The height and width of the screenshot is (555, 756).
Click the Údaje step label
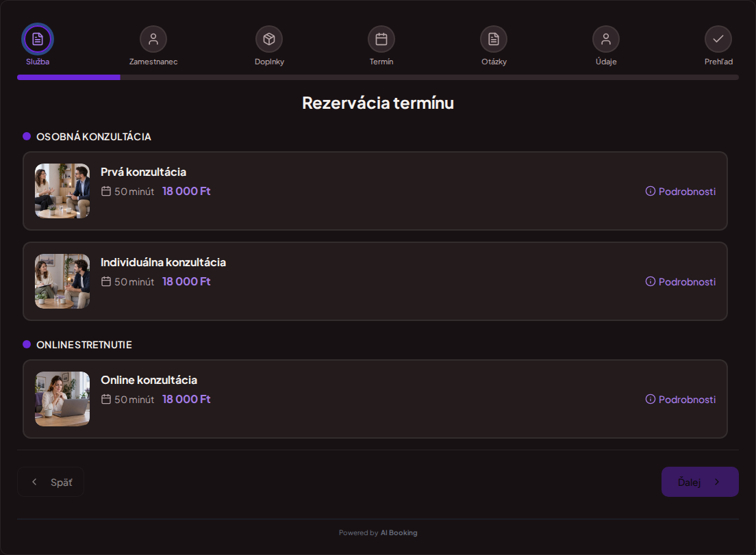pos(606,62)
